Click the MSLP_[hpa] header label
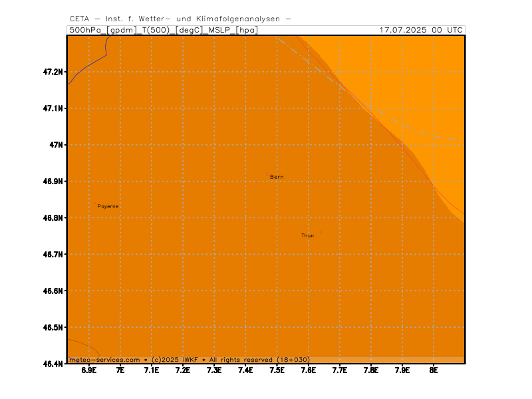Viewport: 532px width, 399px height. click(x=233, y=30)
